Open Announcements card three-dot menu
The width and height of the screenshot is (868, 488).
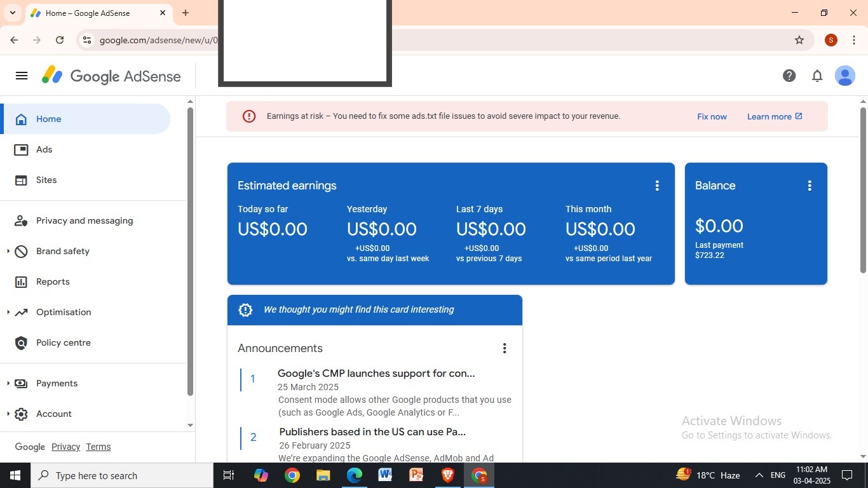pos(505,348)
